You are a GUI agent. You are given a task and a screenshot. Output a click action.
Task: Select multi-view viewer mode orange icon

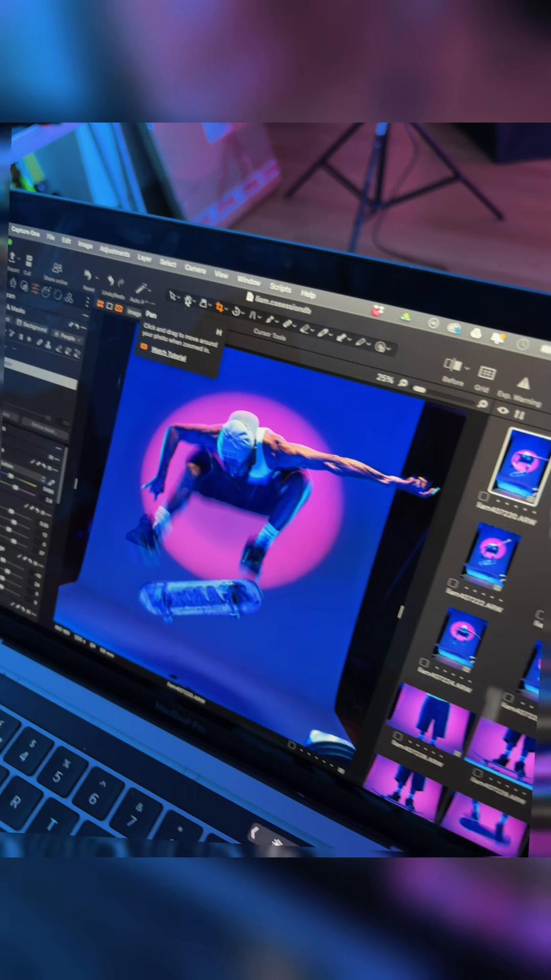click(100, 305)
